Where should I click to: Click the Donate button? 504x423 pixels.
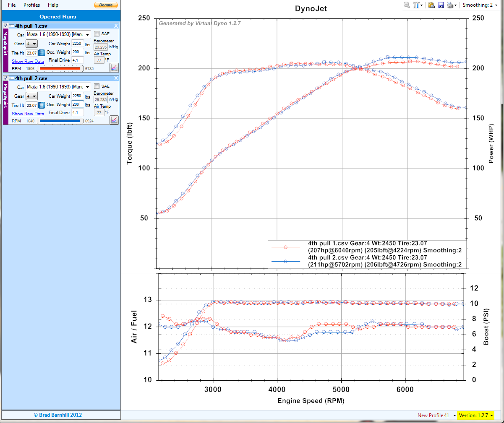pyautogui.click(x=106, y=5)
